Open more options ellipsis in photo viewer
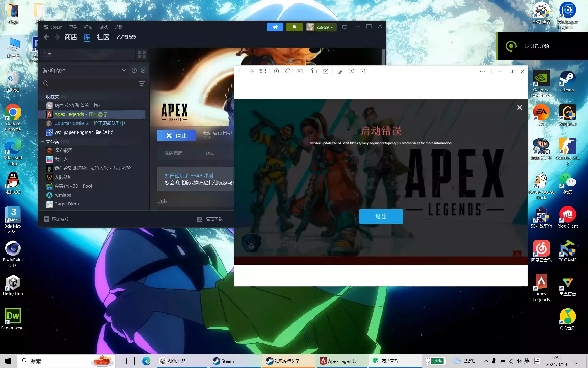Image resolution: width=588 pixels, height=368 pixels. [483, 71]
